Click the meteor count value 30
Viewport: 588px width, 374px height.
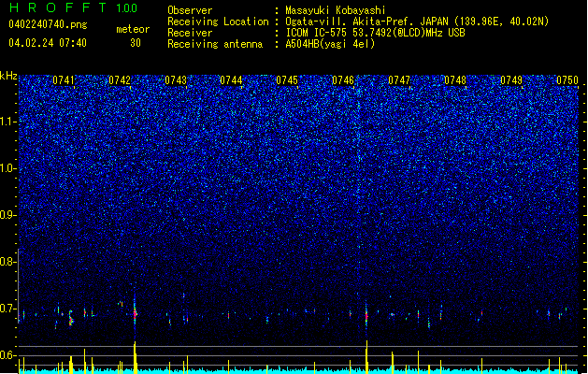pyautogui.click(x=136, y=43)
